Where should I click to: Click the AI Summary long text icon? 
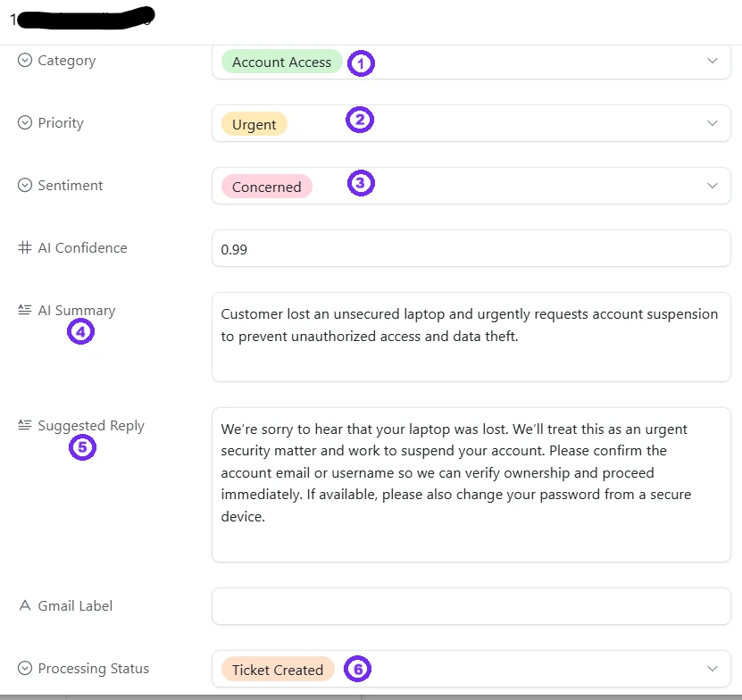25,310
